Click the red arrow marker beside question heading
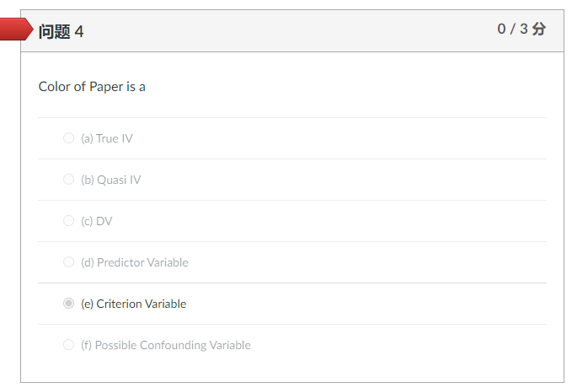Viewport: 588px width, 388px height. [x=16, y=29]
